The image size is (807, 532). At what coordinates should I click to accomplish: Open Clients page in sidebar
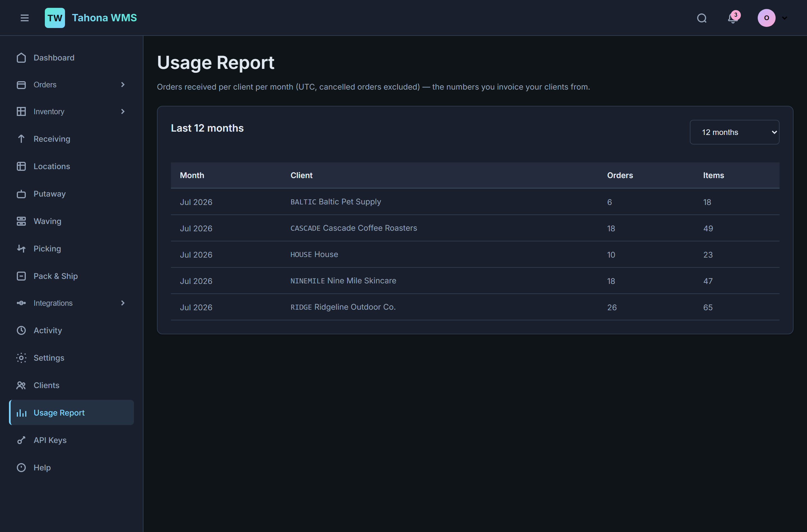(71, 386)
